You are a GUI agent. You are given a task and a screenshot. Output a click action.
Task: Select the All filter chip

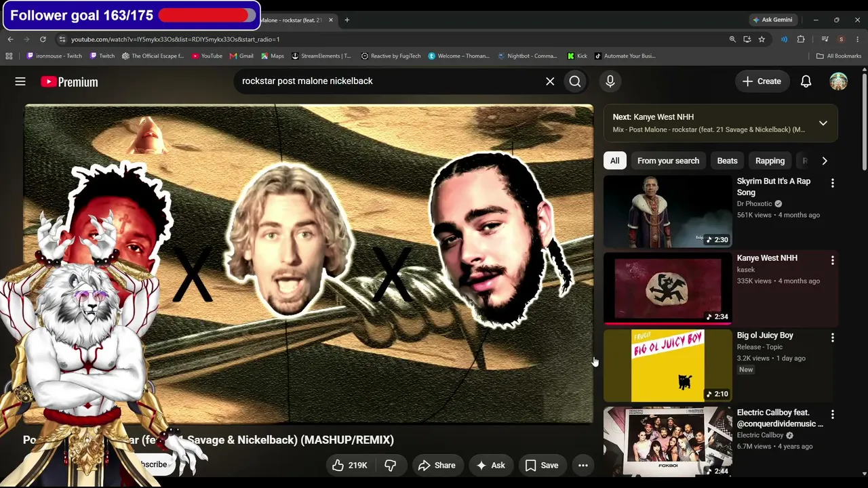(x=614, y=161)
